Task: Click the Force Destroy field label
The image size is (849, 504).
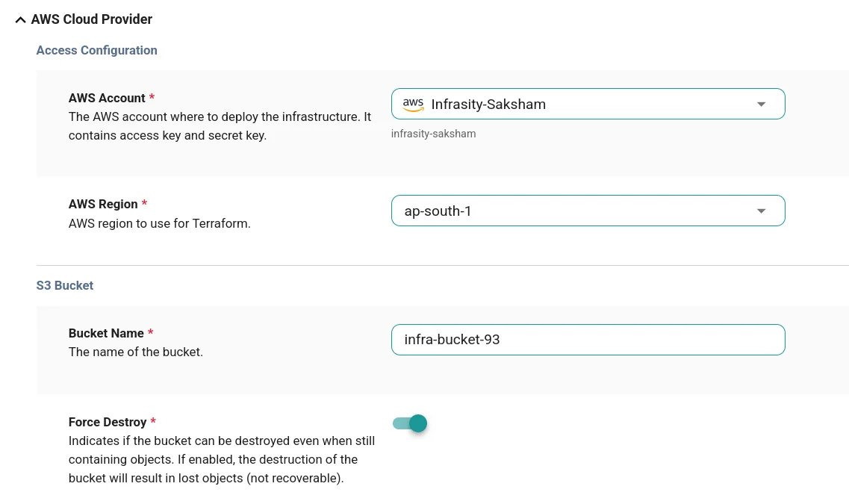Action: click(x=108, y=422)
